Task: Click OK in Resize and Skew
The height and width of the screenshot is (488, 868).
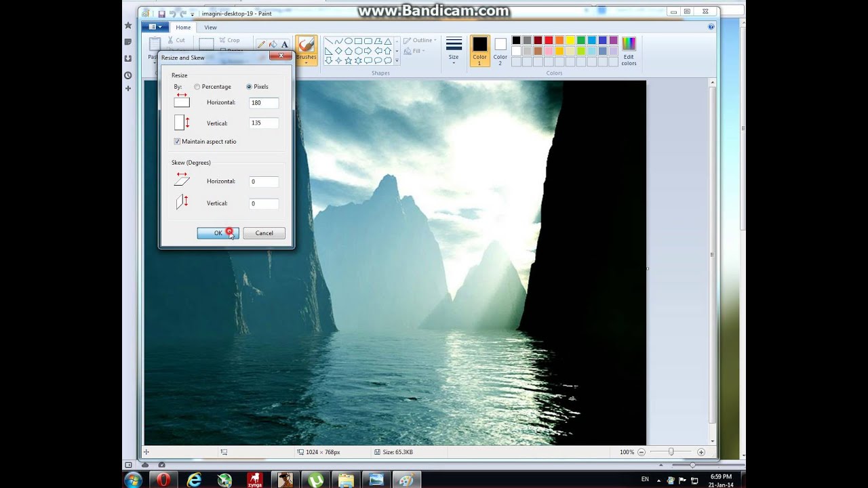Action: (218, 233)
